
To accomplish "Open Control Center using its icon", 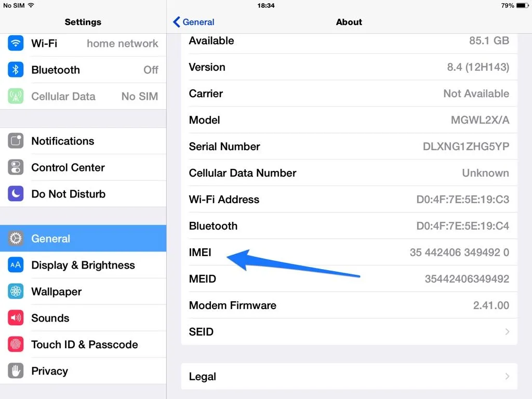I will click(16, 168).
